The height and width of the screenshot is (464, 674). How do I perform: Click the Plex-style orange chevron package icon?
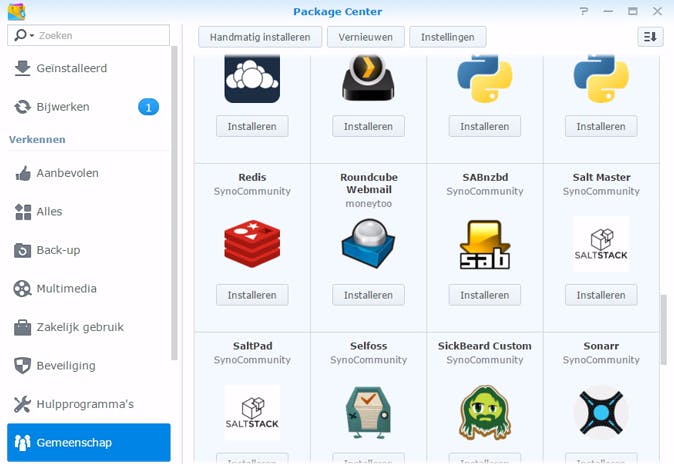pos(368,78)
